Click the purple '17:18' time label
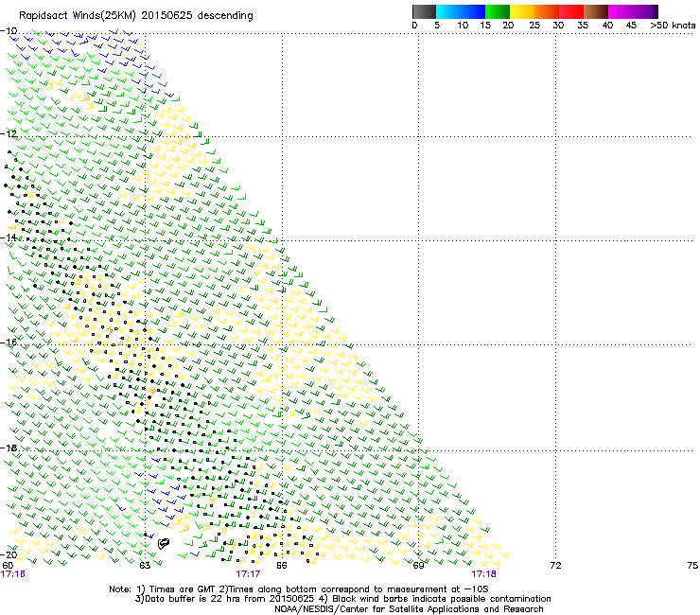 [484, 574]
